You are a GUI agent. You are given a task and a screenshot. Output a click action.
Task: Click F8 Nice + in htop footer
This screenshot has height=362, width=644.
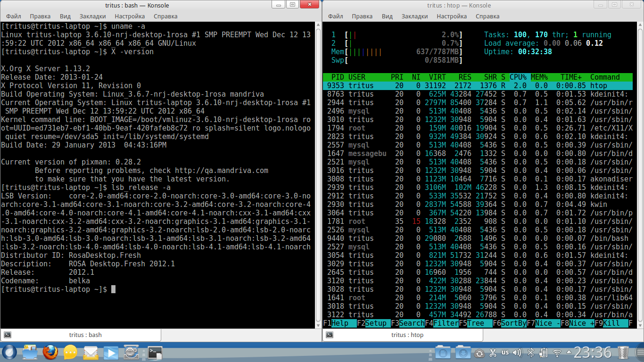578,323
